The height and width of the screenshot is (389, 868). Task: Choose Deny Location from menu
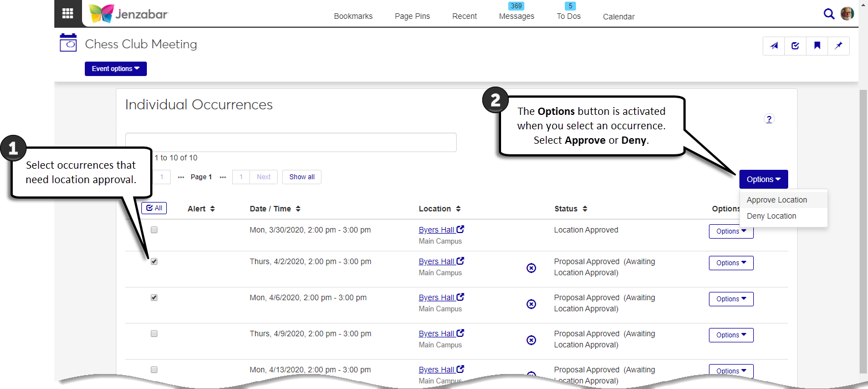click(771, 216)
